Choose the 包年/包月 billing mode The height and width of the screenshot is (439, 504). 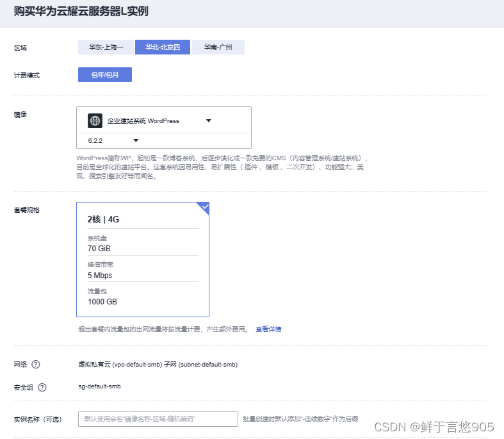[x=105, y=74]
